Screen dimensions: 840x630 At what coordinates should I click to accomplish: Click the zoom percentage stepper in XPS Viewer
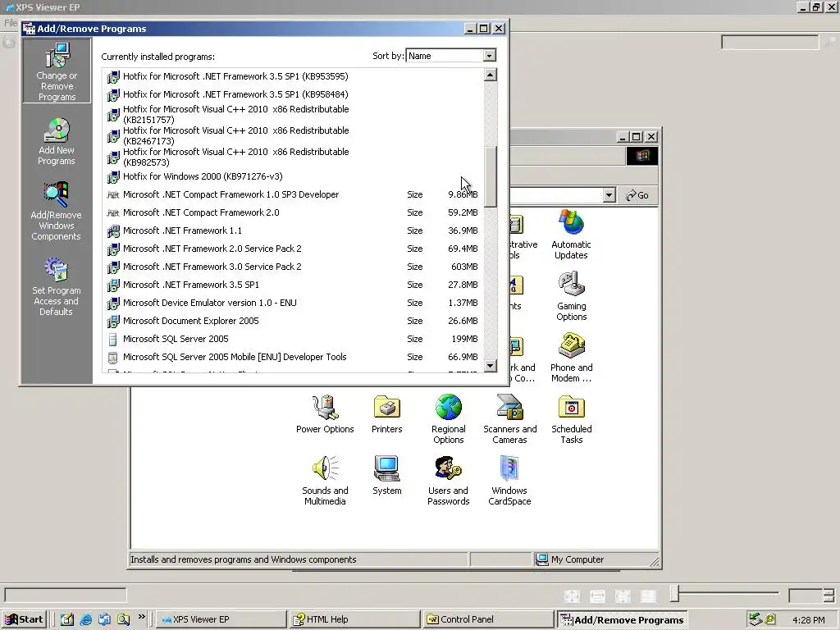(x=829, y=595)
